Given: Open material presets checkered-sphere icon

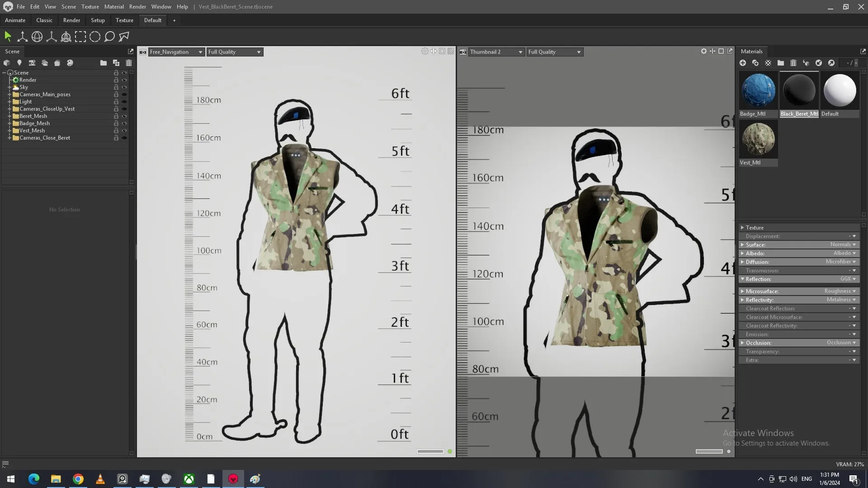Looking at the screenshot, I should 768,63.
